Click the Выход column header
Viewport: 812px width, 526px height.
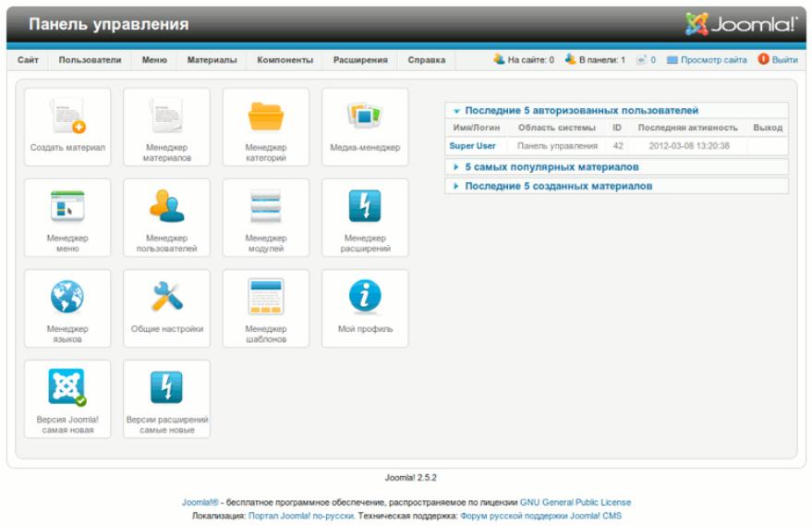pyautogui.click(x=768, y=128)
